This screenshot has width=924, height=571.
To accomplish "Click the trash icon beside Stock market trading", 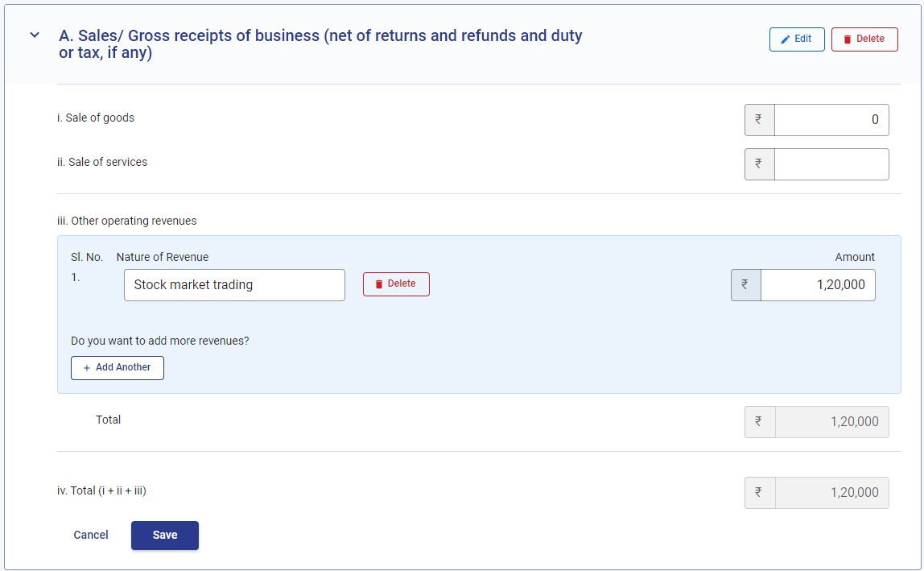I will [x=379, y=284].
